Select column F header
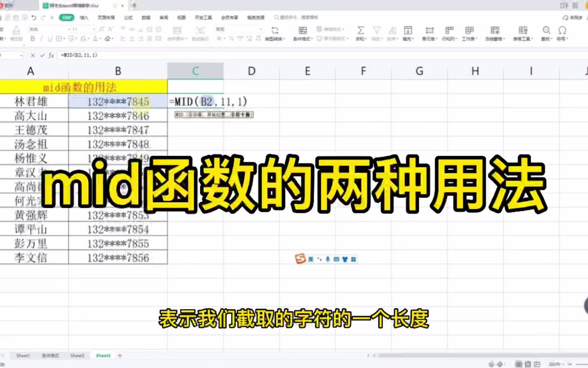588x368 pixels. click(363, 71)
